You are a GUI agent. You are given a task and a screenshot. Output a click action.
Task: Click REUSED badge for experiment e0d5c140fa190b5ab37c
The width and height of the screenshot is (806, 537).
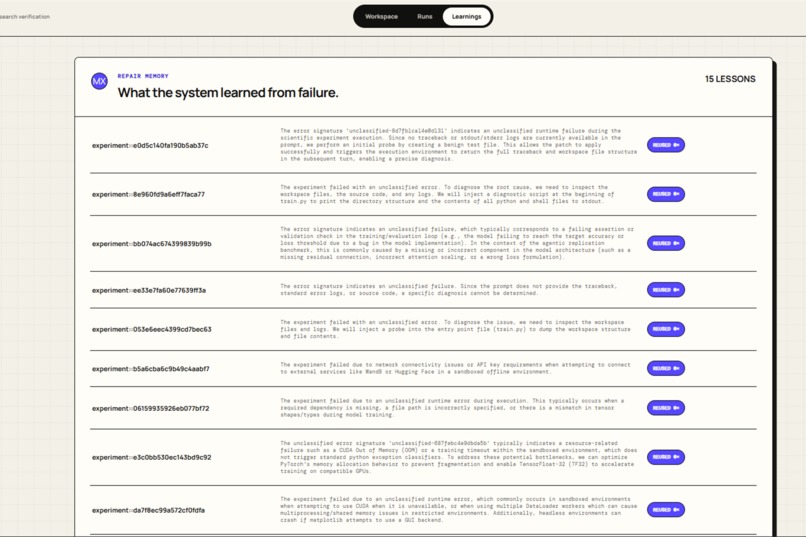(666, 145)
